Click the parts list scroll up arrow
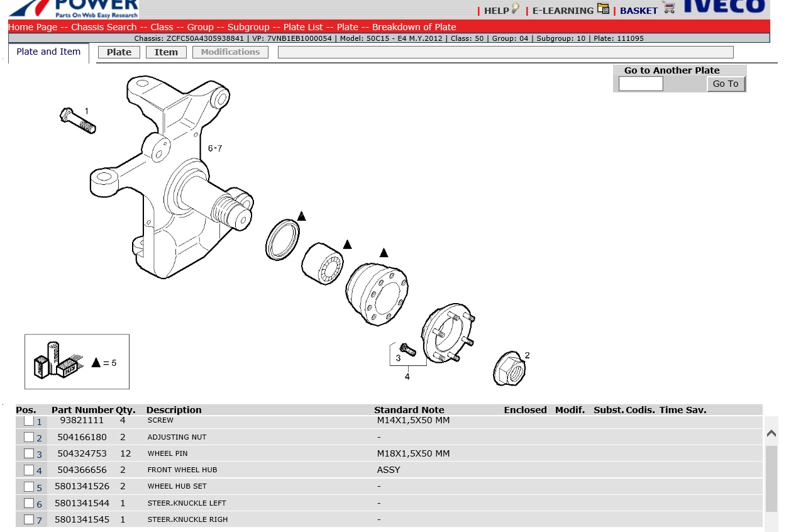 pyautogui.click(x=771, y=433)
